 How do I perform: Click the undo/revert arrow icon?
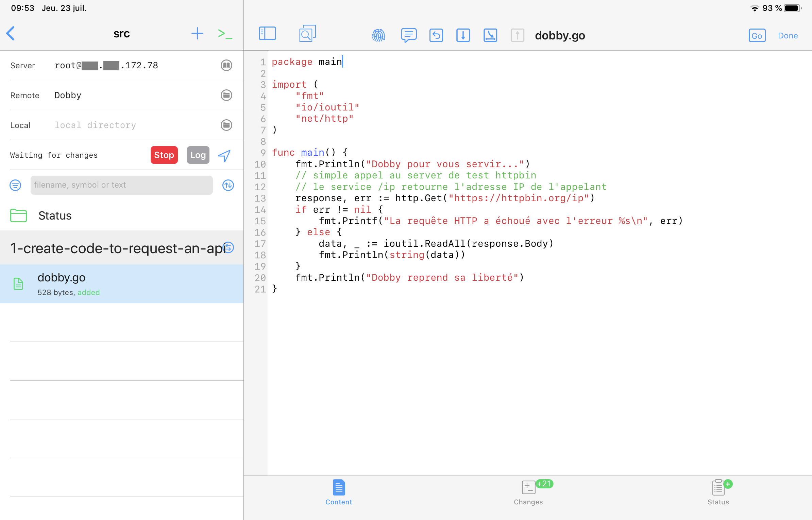click(x=436, y=35)
